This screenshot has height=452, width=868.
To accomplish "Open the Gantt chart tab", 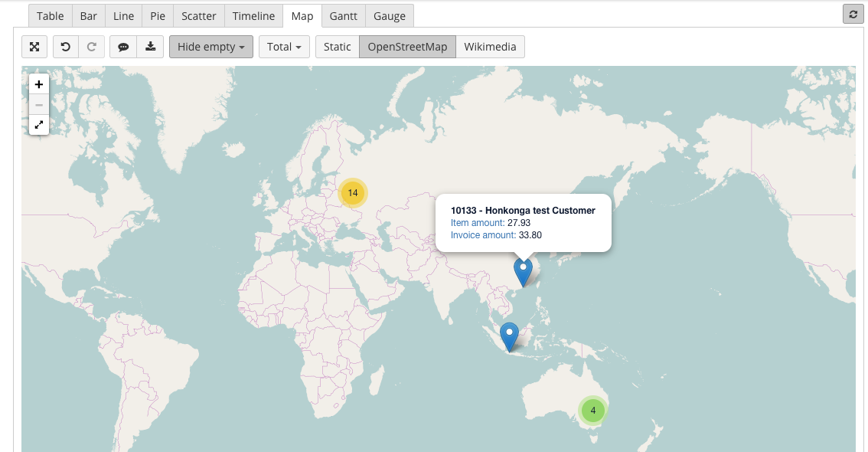I will click(344, 16).
